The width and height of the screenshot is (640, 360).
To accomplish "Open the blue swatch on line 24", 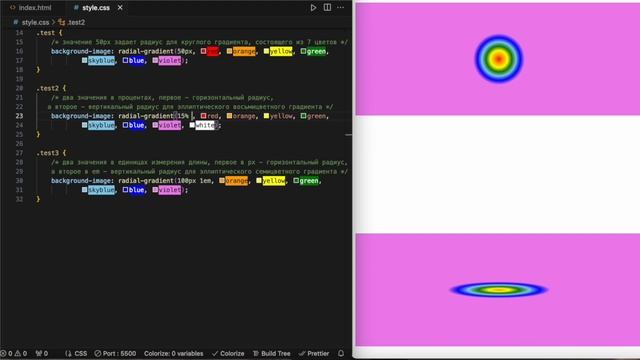I will (125, 125).
